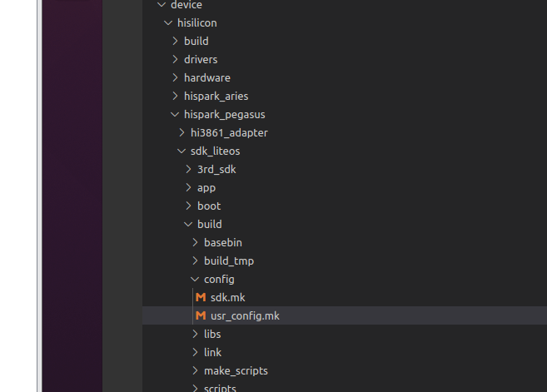Expand the hispark_aries folder chevron

point(175,97)
